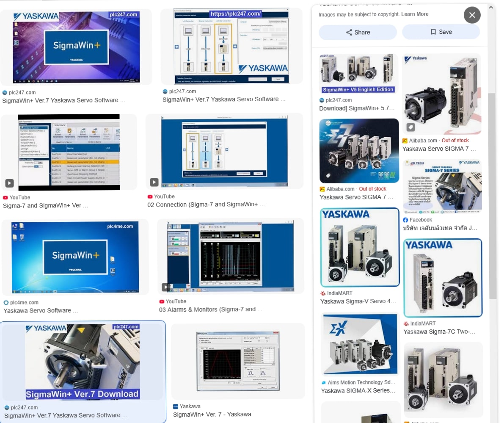Viewport: 504px width, 423px height.
Task: Open the plc247.com SigmaWin+ splash screen thumbnail
Action: click(76, 47)
